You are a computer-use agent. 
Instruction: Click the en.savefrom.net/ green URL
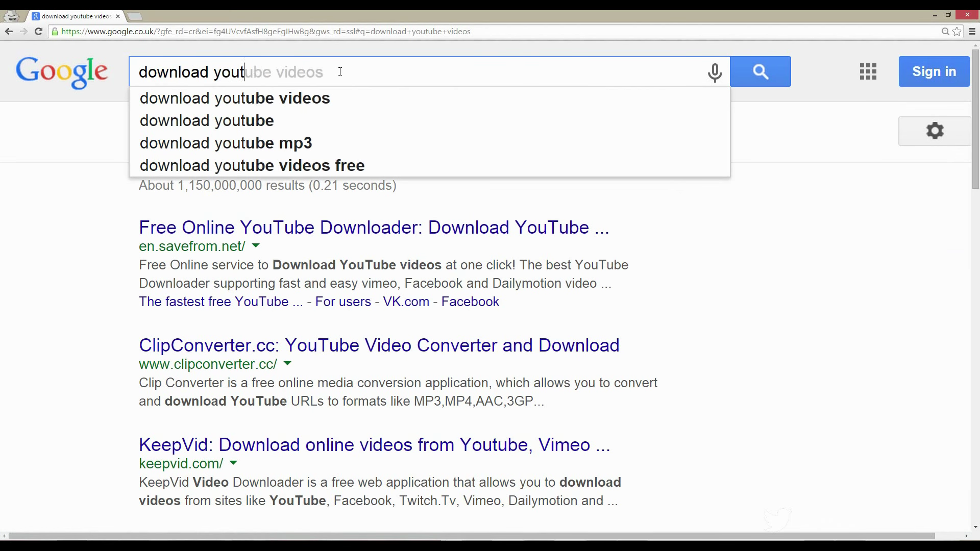pyautogui.click(x=192, y=246)
